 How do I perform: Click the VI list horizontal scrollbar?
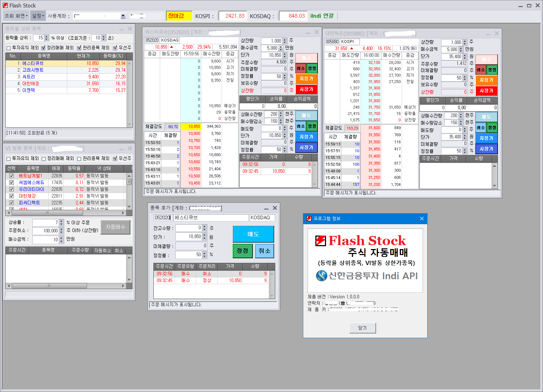click(66, 213)
